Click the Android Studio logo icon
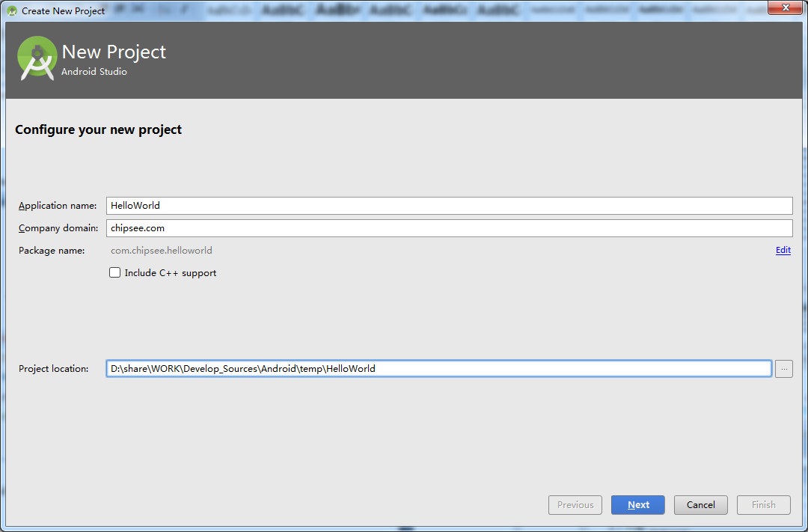The image size is (808, 532). (37, 59)
